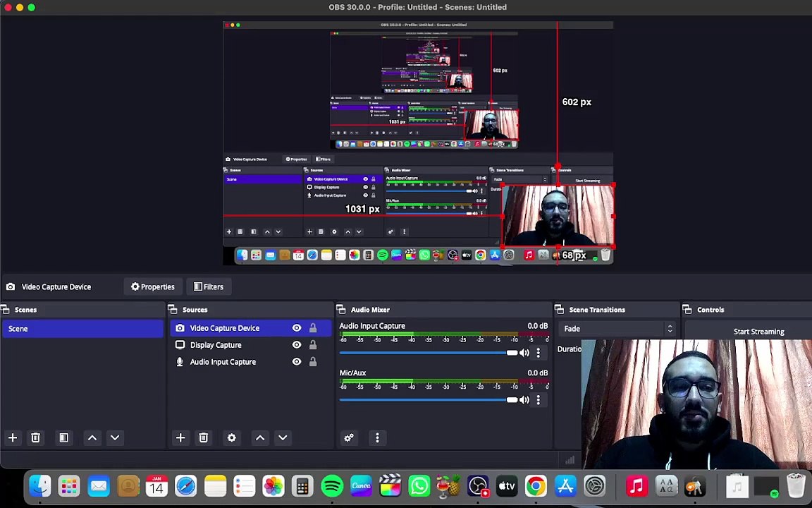Open scene filters icon in Scenes panel

point(63,438)
